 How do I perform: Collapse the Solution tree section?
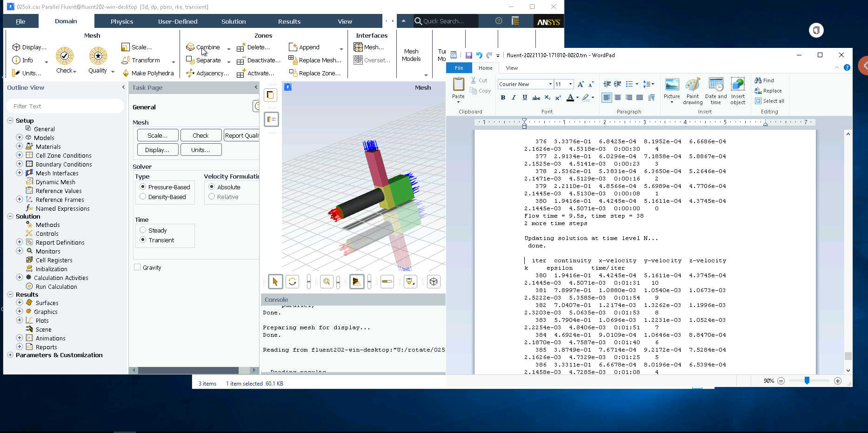10,216
